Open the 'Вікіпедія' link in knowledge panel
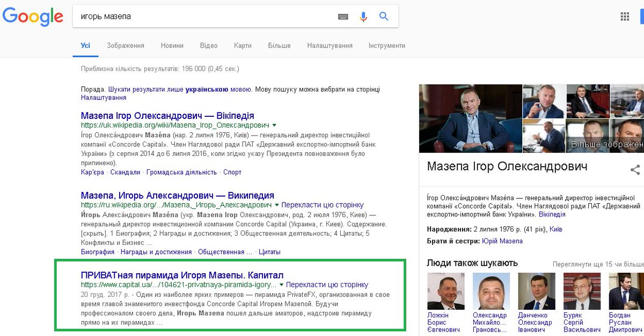 coord(552,214)
